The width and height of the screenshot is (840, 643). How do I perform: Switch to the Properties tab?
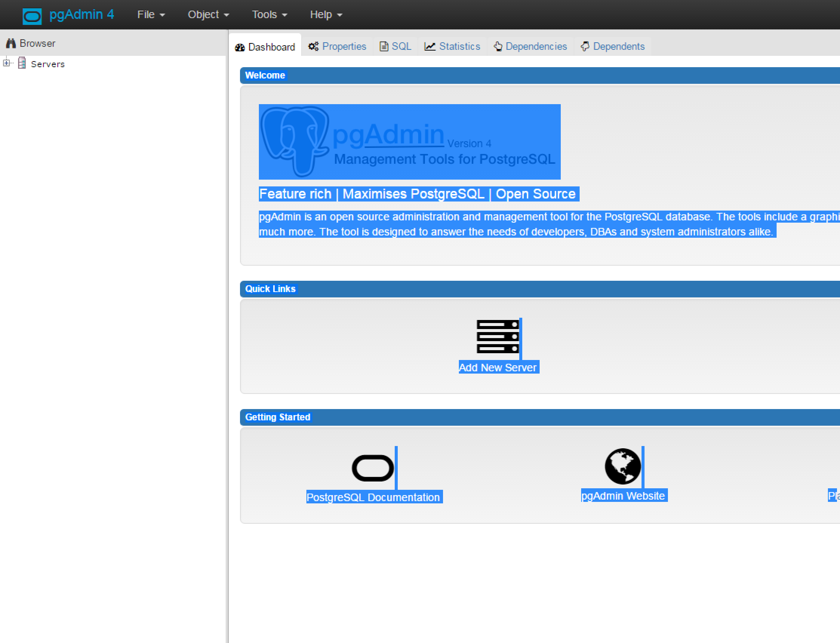click(337, 46)
